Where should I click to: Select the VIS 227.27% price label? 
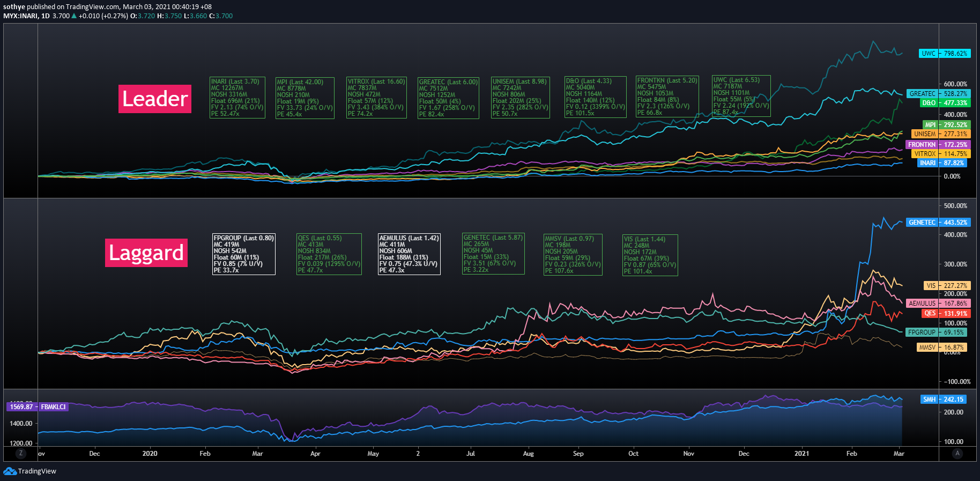click(947, 285)
